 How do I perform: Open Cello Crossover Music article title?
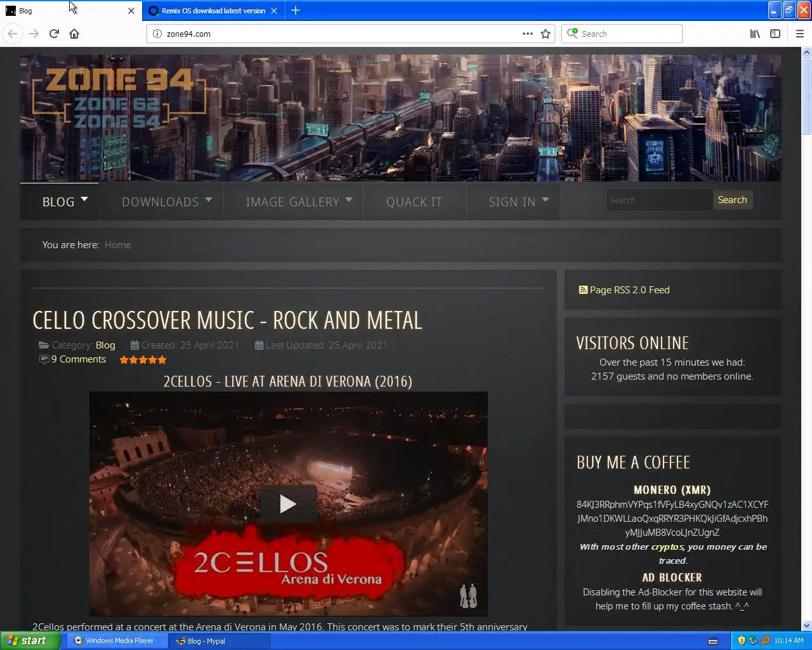(227, 320)
